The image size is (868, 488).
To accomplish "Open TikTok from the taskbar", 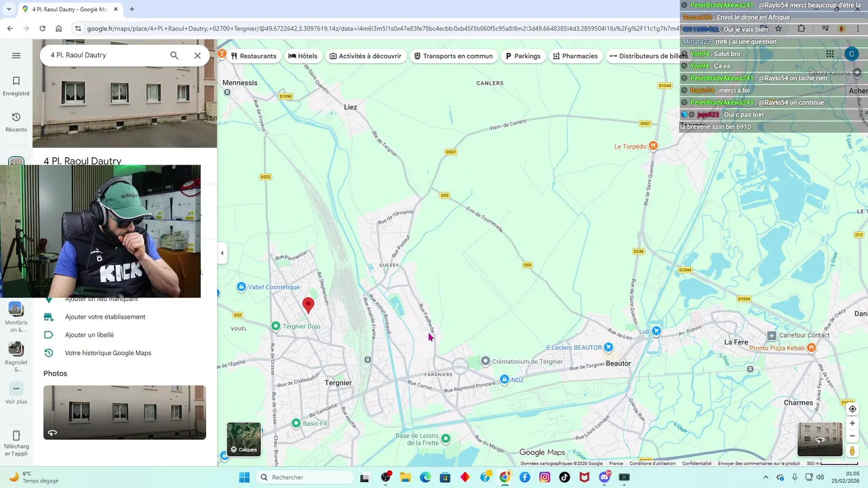I will (x=564, y=477).
